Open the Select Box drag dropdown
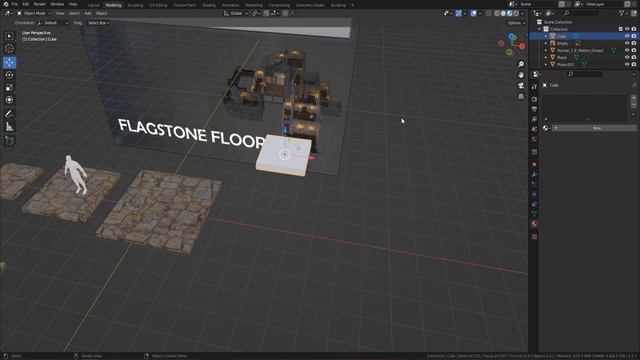 coord(98,23)
